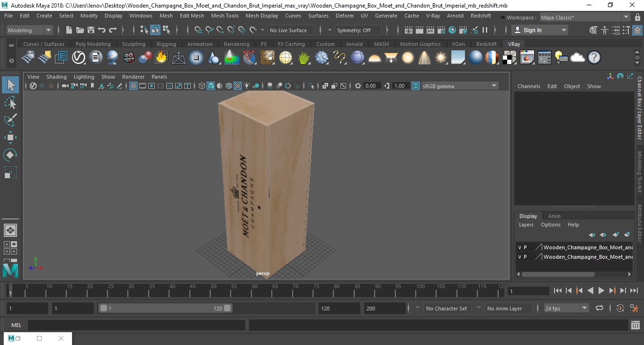Activate the Select tool arrow
Image resolution: width=644 pixels, height=345 pixels.
click(10, 85)
